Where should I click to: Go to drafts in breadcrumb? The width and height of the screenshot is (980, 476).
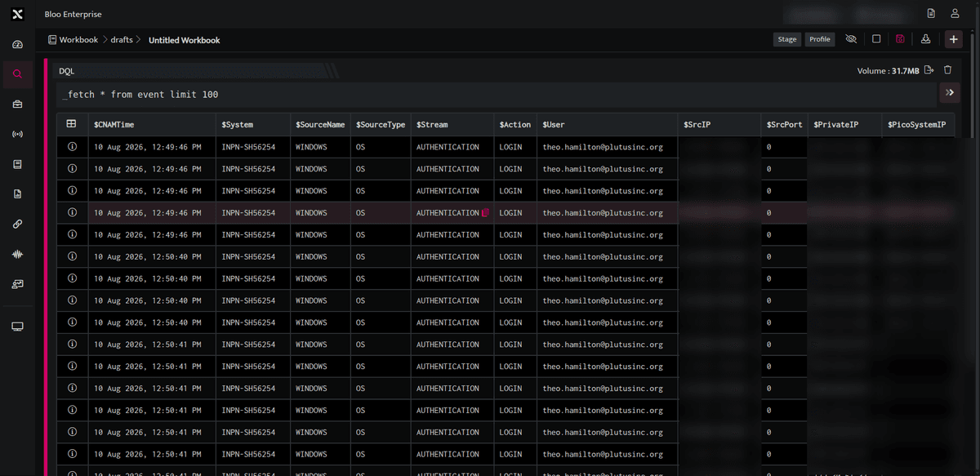point(122,40)
